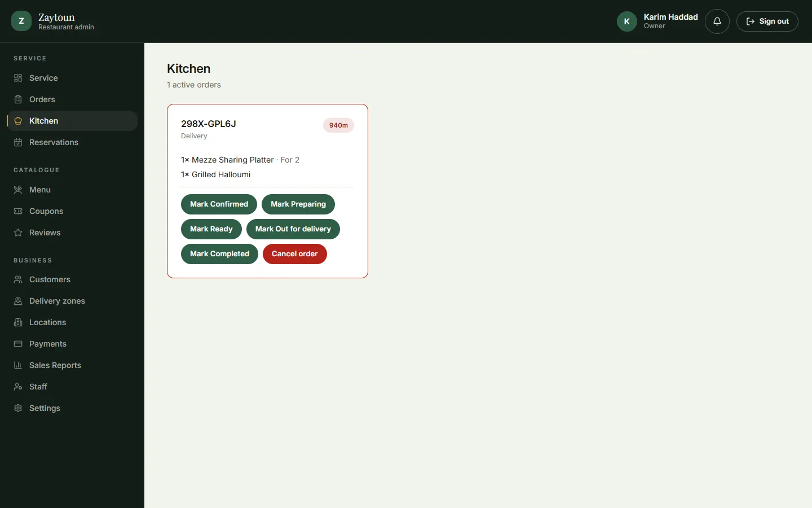This screenshot has width=812, height=508.
Task: Click the Payments card icon
Action: coord(18,344)
